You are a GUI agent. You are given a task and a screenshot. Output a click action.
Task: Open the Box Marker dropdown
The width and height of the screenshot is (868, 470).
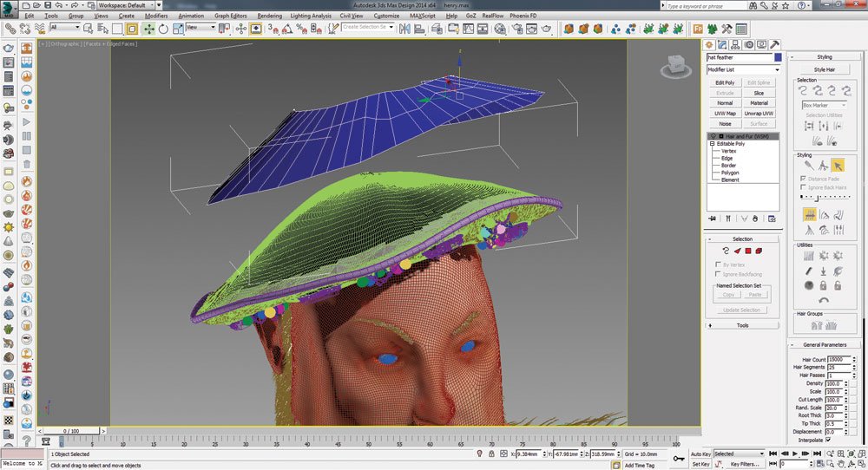pyautogui.click(x=825, y=105)
